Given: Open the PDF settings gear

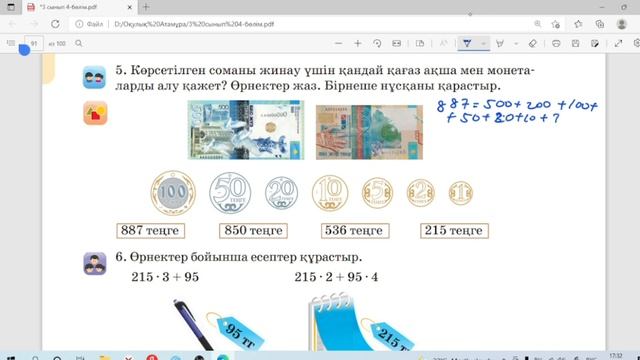Looking at the screenshot, I should [x=637, y=43].
